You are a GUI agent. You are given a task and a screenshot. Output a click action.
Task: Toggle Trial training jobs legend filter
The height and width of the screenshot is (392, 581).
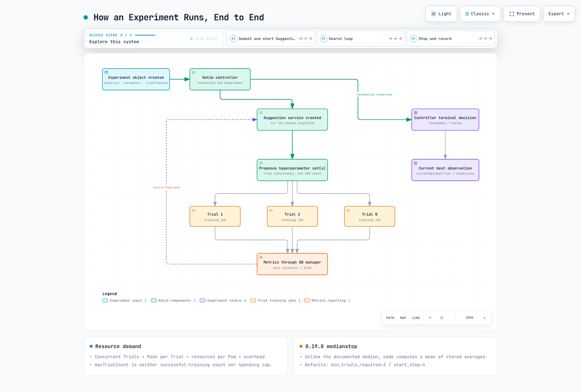[276, 301]
